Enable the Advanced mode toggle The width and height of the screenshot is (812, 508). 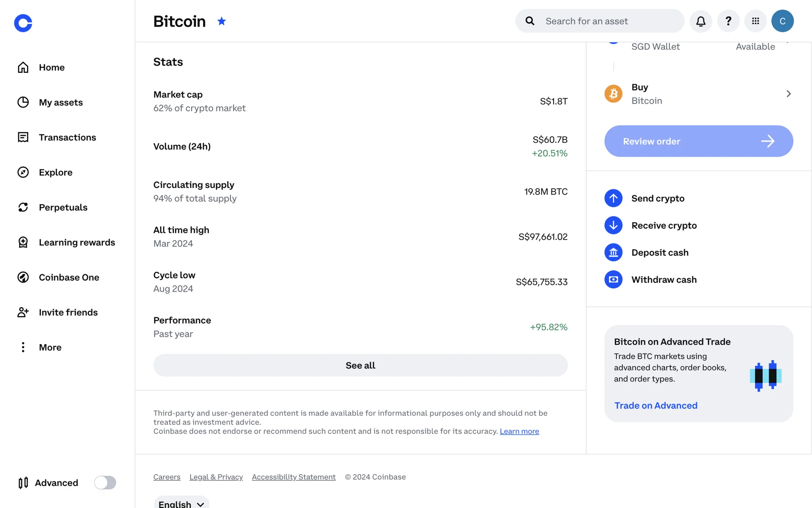click(x=105, y=483)
